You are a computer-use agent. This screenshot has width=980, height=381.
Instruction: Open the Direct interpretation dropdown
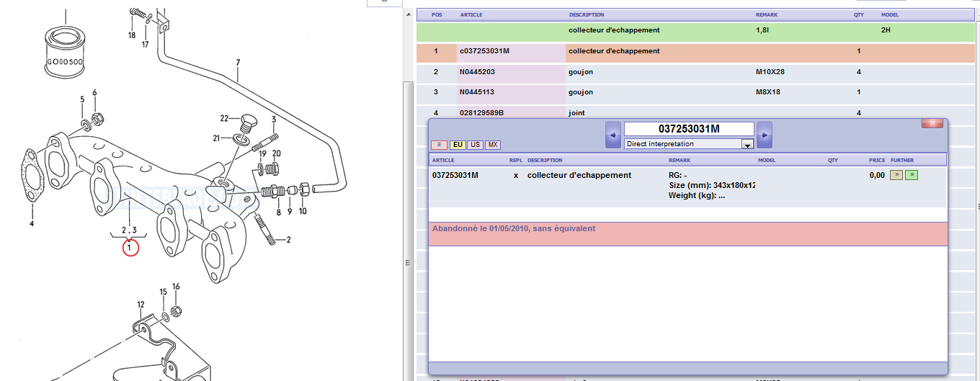[x=748, y=144]
